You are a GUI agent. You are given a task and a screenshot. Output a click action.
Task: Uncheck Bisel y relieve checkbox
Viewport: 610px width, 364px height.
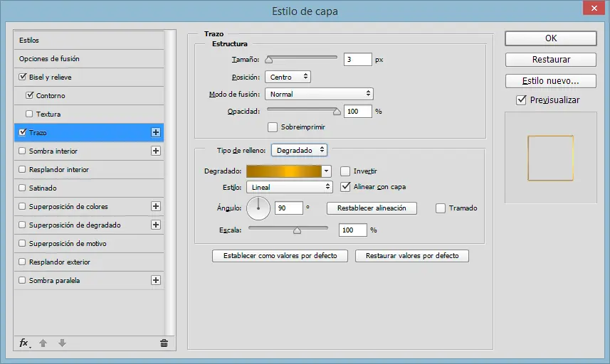[x=23, y=77]
